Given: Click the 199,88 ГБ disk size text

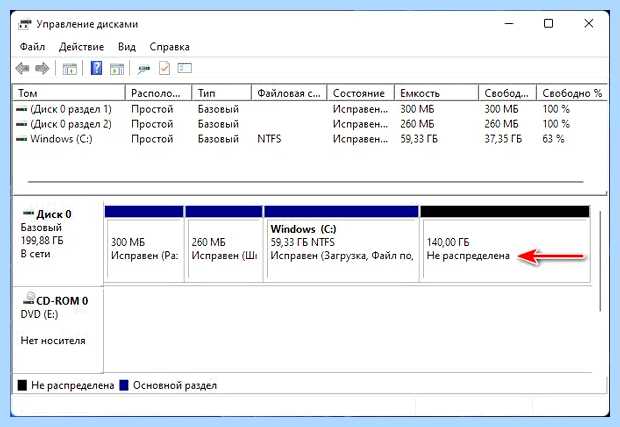Looking at the screenshot, I should click(42, 240).
